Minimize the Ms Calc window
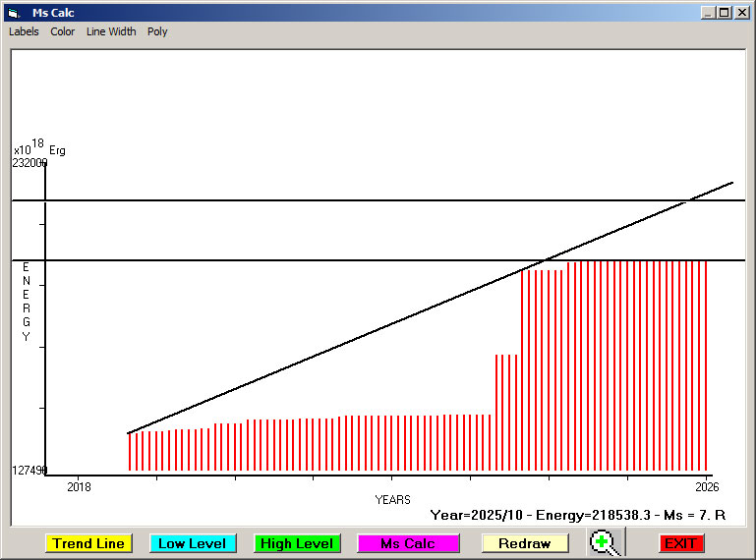This screenshot has width=756, height=560. coord(708,13)
